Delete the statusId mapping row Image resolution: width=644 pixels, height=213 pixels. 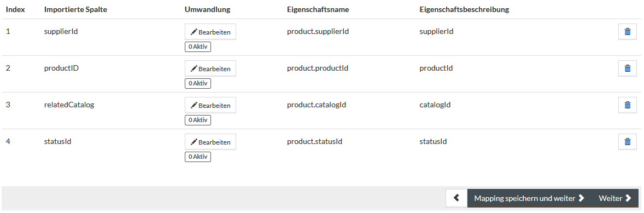627,141
